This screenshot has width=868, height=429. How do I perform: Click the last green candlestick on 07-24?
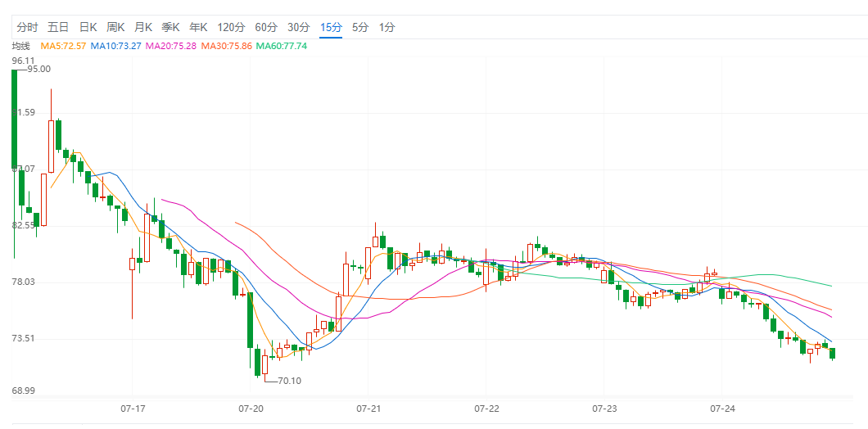[x=832, y=353]
